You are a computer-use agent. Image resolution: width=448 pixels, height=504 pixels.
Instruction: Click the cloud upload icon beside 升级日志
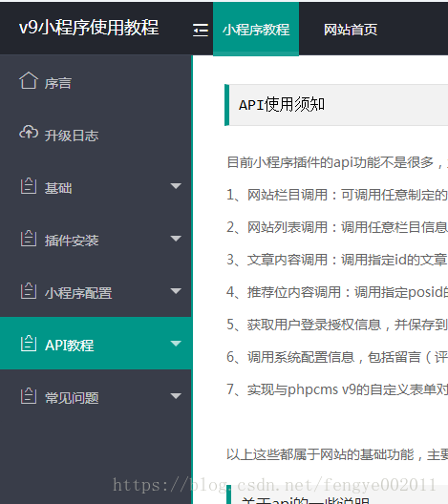point(29,132)
